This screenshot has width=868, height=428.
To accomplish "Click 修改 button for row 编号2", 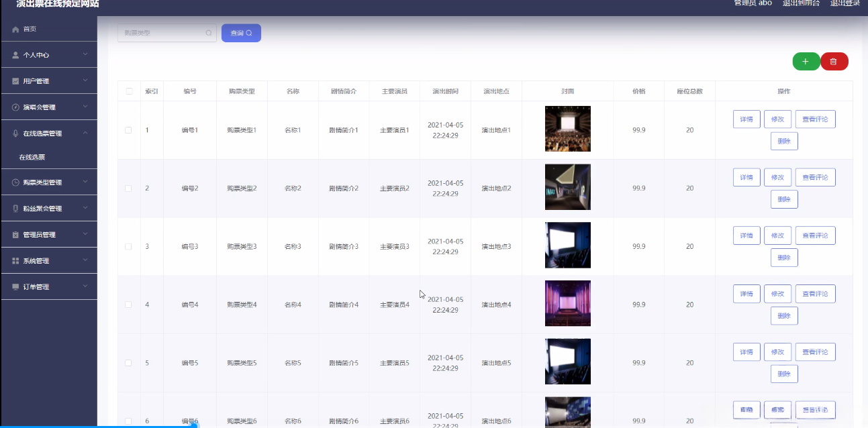I will click(777, 178).
